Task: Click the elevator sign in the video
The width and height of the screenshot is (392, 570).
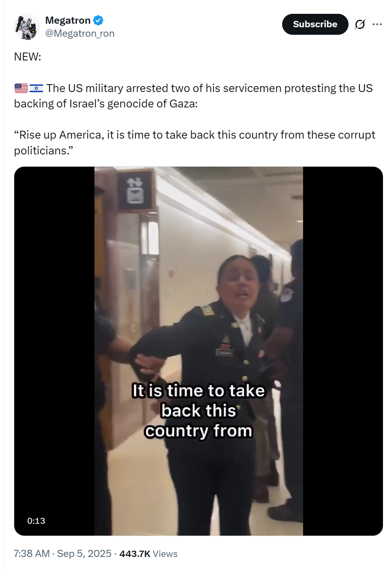Action: click(x=135, y=190)
